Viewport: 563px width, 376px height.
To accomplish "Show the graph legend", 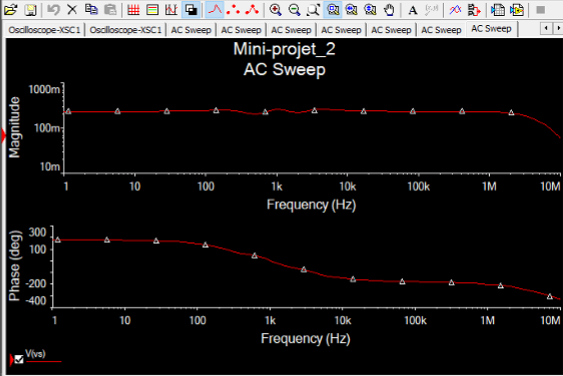I will [x=153, y=10].
